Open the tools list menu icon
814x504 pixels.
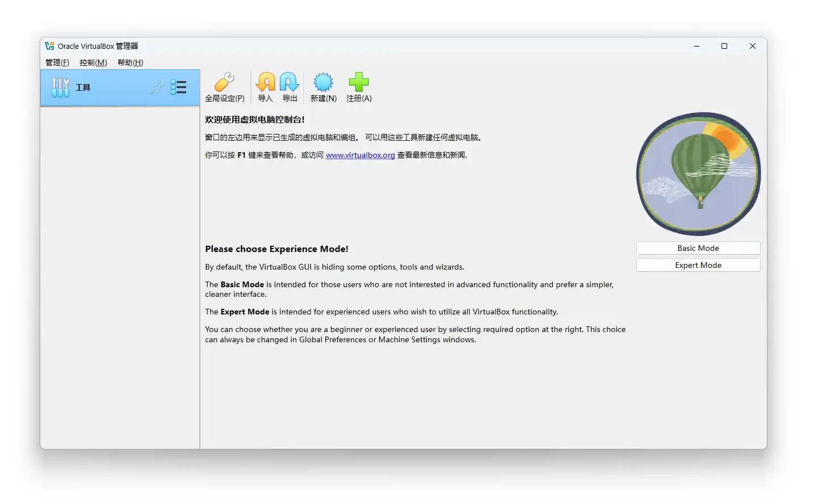tap(179, 87)
